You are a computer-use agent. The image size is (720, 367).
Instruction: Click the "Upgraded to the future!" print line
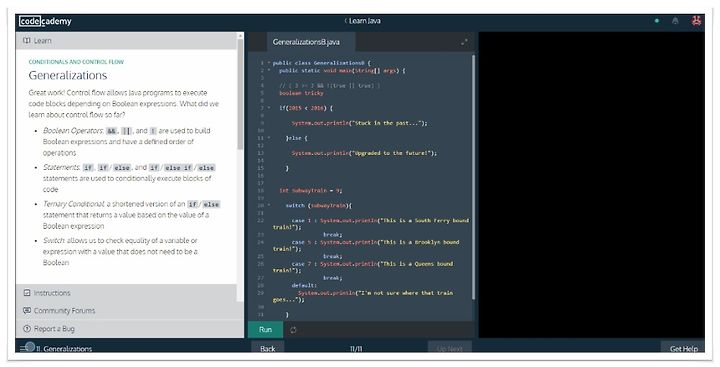(364, 153)
